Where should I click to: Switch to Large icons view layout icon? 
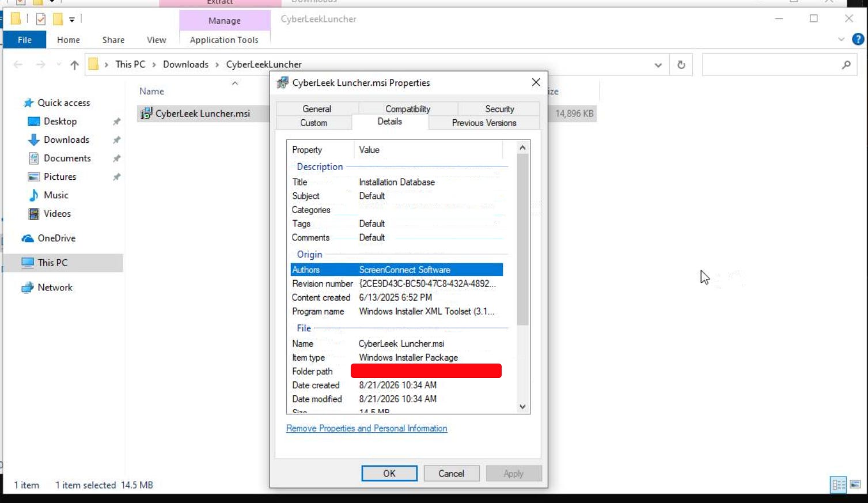pyautogui.click(x=855, y=485)
